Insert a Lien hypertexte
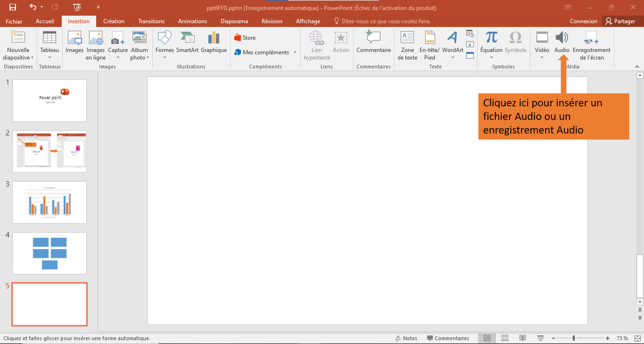Image resolution: width=644 pixels, height=344 pixels. 317,45
